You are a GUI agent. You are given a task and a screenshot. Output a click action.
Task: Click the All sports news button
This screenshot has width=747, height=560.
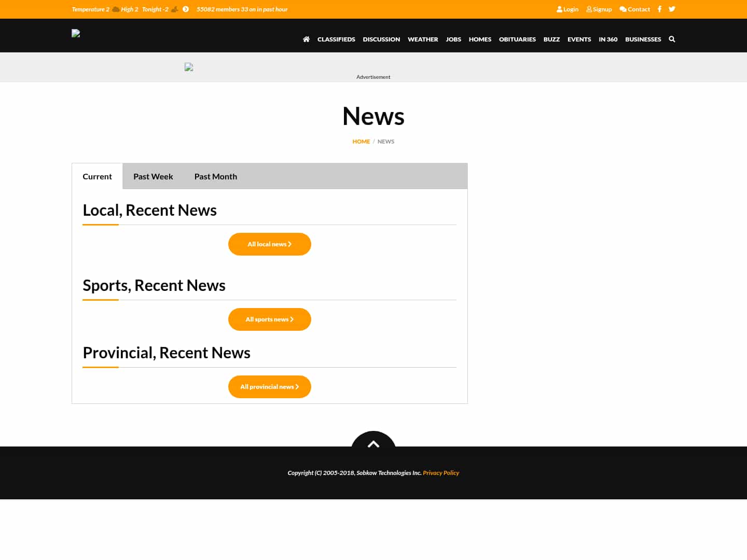click(269, 319)
